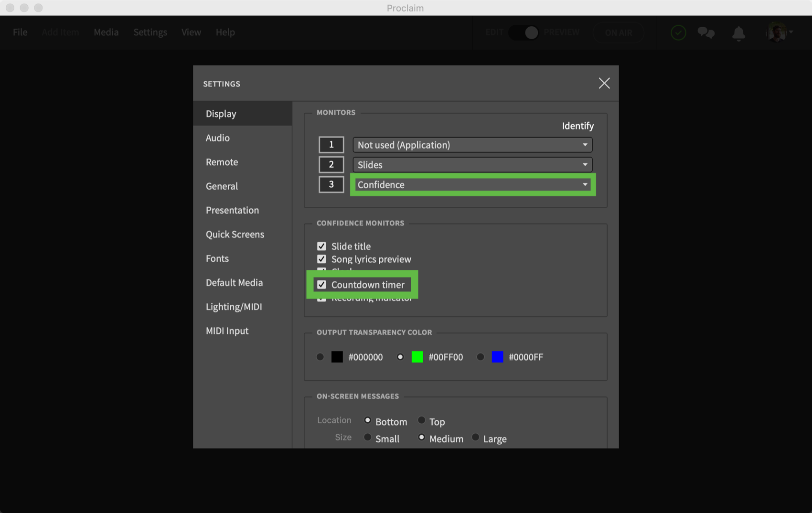Set message location to Bottom
Viewport: 812px width, 513px height.
click(x=367, y=420)
